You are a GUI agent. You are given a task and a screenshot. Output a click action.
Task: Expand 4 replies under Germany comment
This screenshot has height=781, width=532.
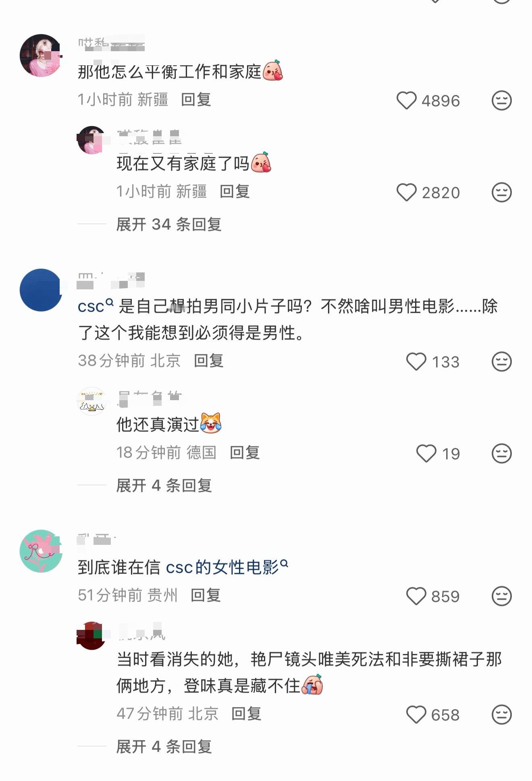(x=164, y=485)
